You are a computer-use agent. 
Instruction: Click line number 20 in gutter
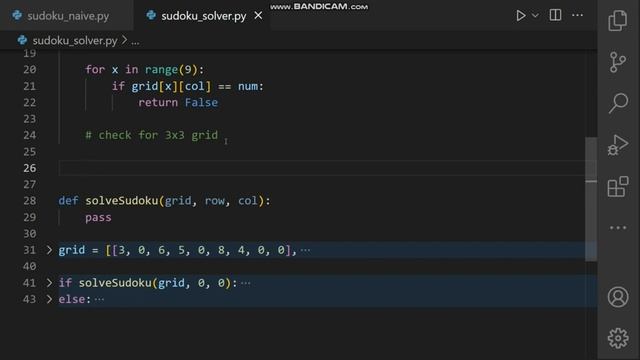(29, 70)
